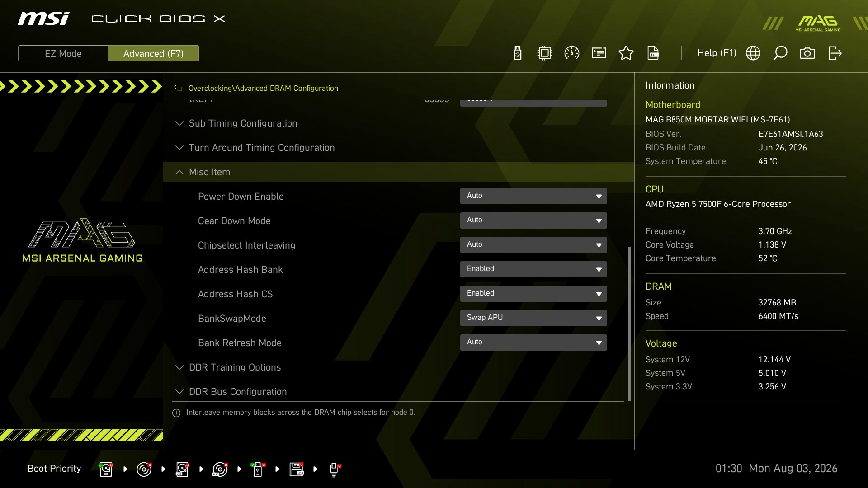The width and height of the screenshot is (868, 488).
Task: Click the BIOS version E7E61AMSI.1A63 value
Action: click(791, 134)
